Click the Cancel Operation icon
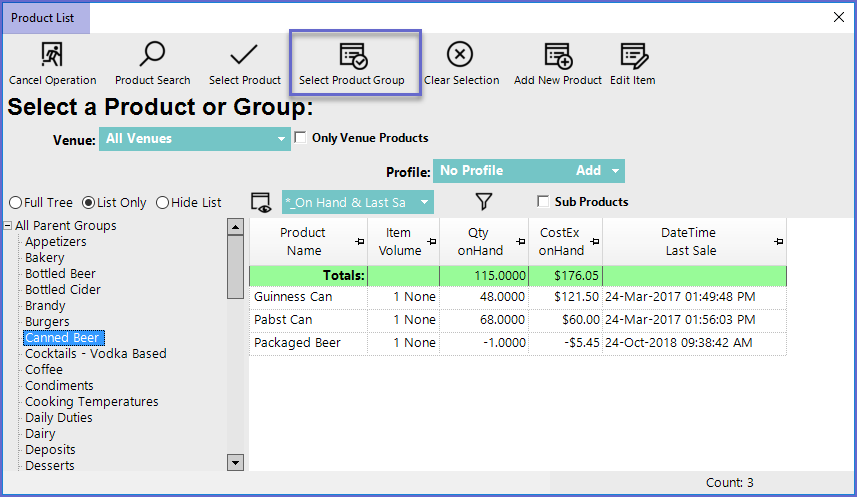This screenshot has width=857, height=497. 52,56
